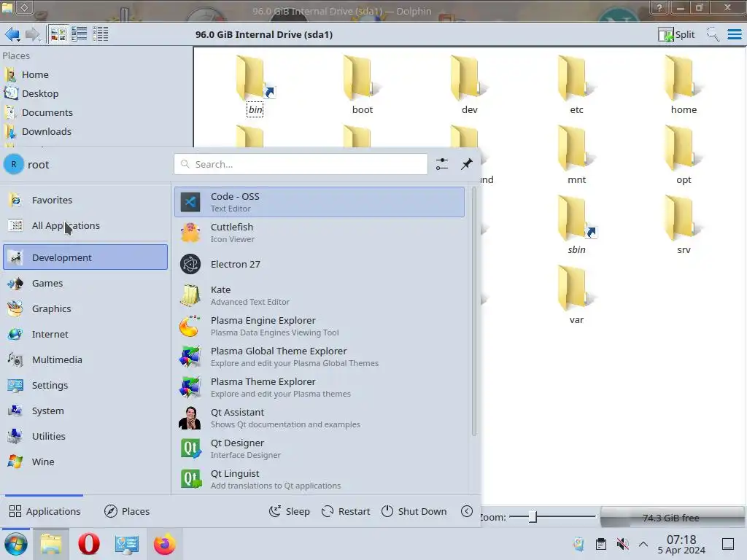Launch Code - OSS text editor
This screenshot has width=747, height=560.
click(x=320, y=202)
